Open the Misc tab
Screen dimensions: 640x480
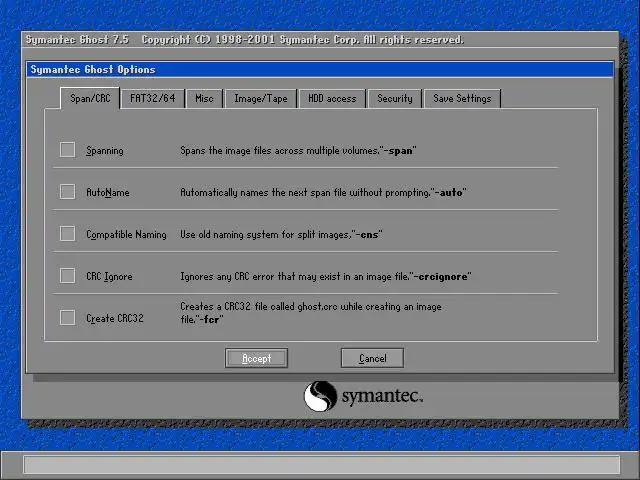pyautogui.click(x=204, y=98)
